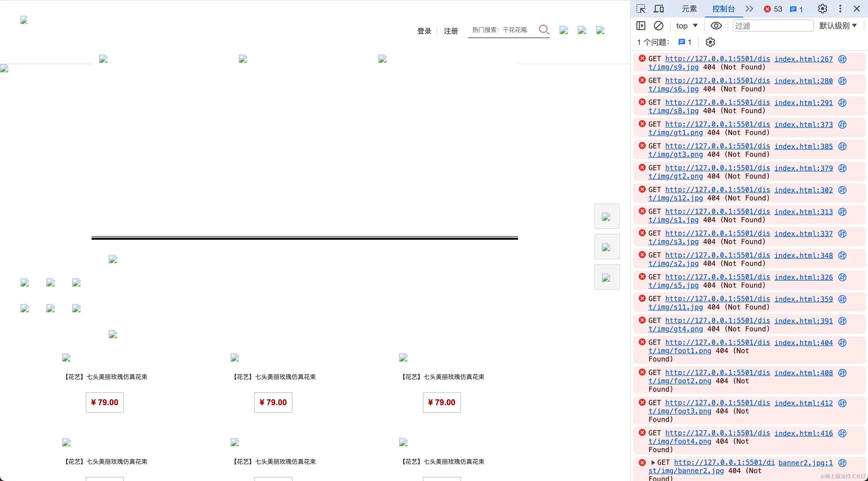
Task: Toggle the console sidebar panel icon
Action: (641, 26)
